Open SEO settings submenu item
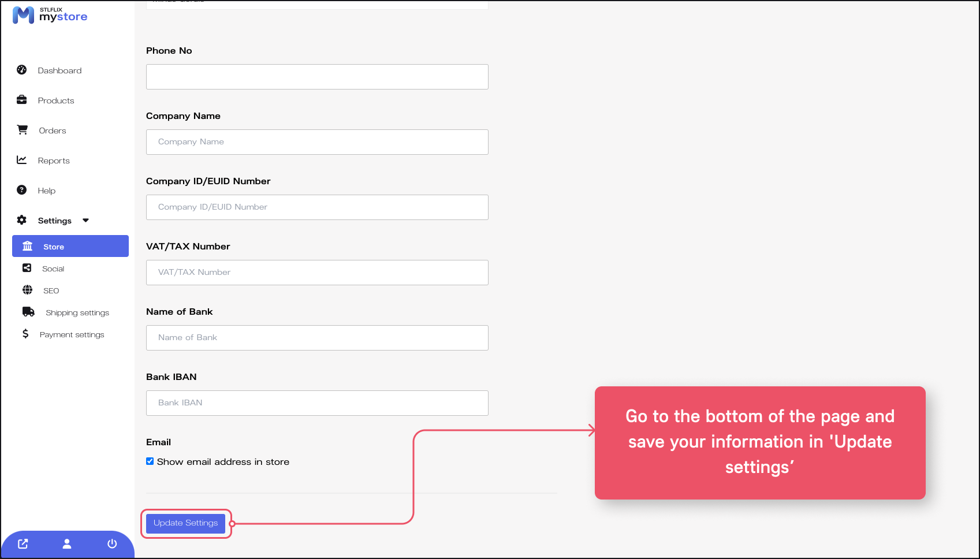 point(51,290)
